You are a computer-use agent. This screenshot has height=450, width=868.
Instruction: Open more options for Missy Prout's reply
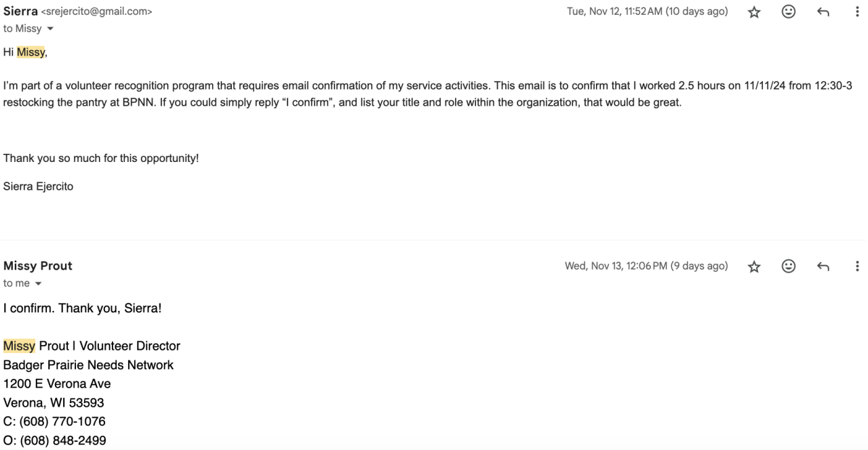[857, 266]
